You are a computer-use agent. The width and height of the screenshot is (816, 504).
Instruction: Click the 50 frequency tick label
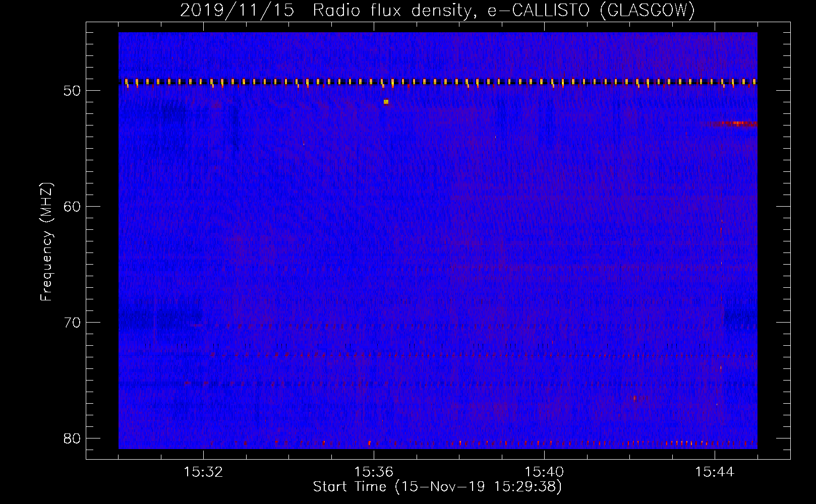coord(73,91)
